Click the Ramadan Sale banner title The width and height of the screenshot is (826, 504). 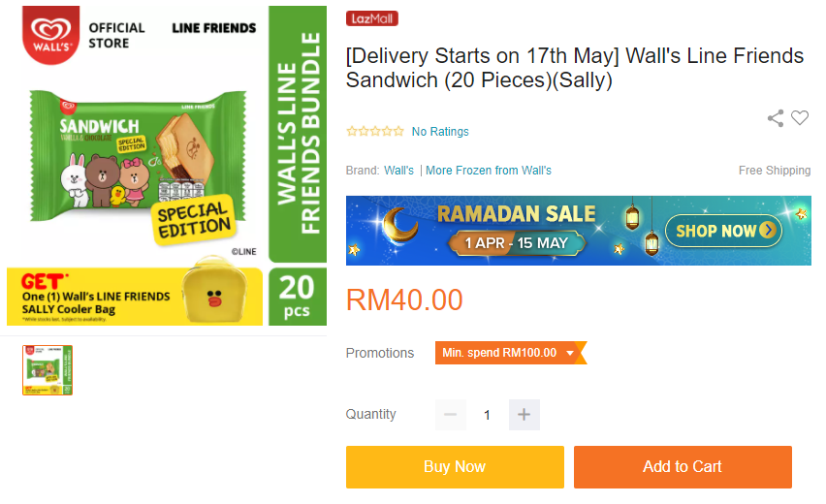pyautogui.click(x=516, y=214)
